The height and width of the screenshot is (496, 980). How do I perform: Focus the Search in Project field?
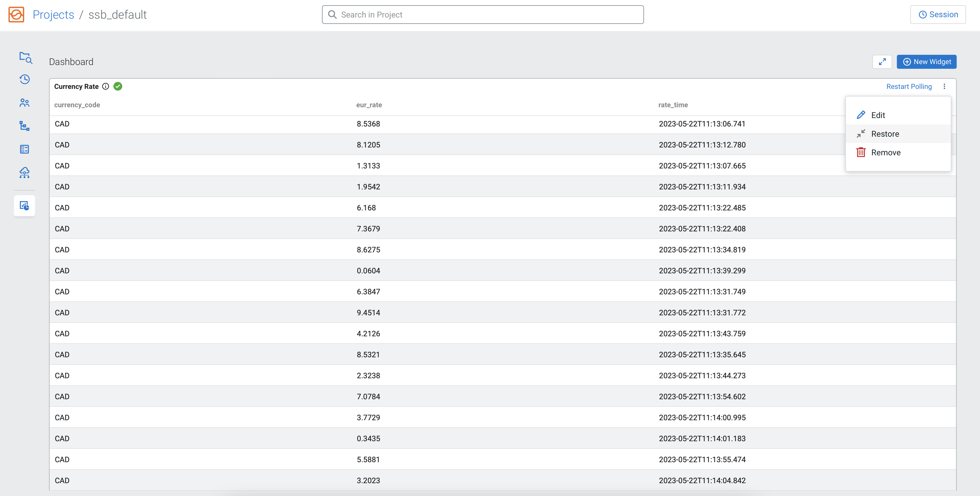pos(483,15)
